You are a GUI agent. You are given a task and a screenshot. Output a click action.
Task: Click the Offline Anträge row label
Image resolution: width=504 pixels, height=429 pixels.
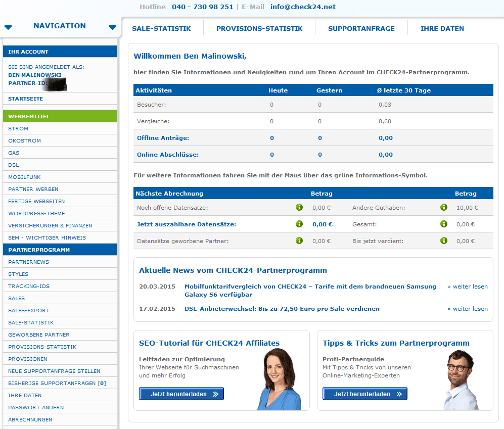click(x=163, y=138)
